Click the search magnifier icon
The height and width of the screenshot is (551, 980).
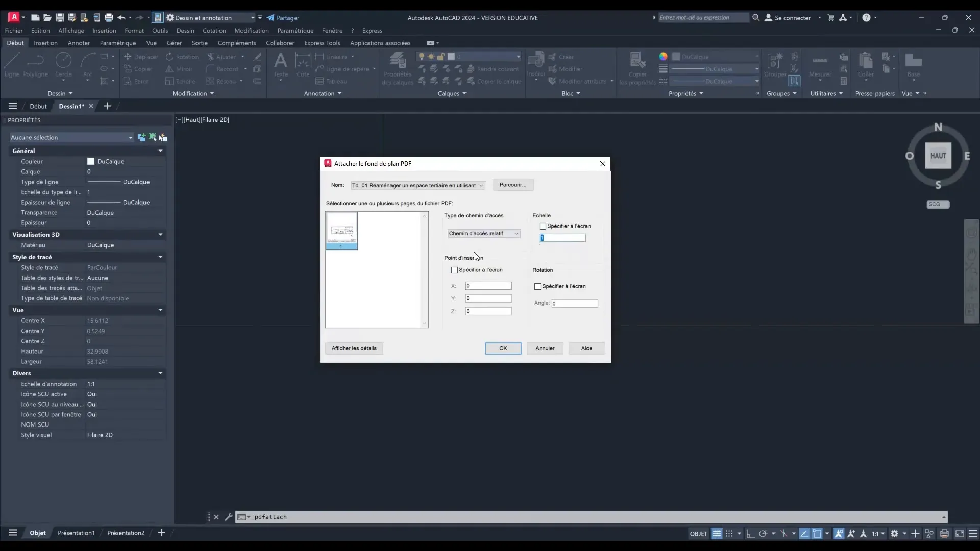point(756,18)
